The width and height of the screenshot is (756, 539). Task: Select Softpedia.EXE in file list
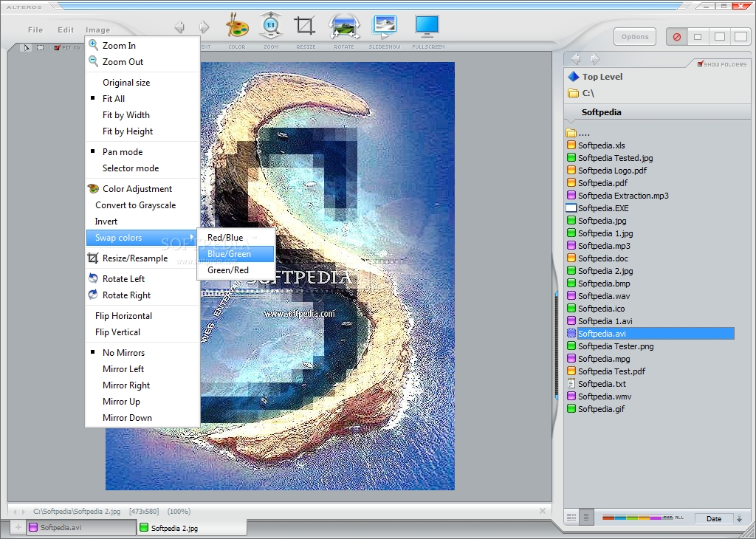[598, 208]
